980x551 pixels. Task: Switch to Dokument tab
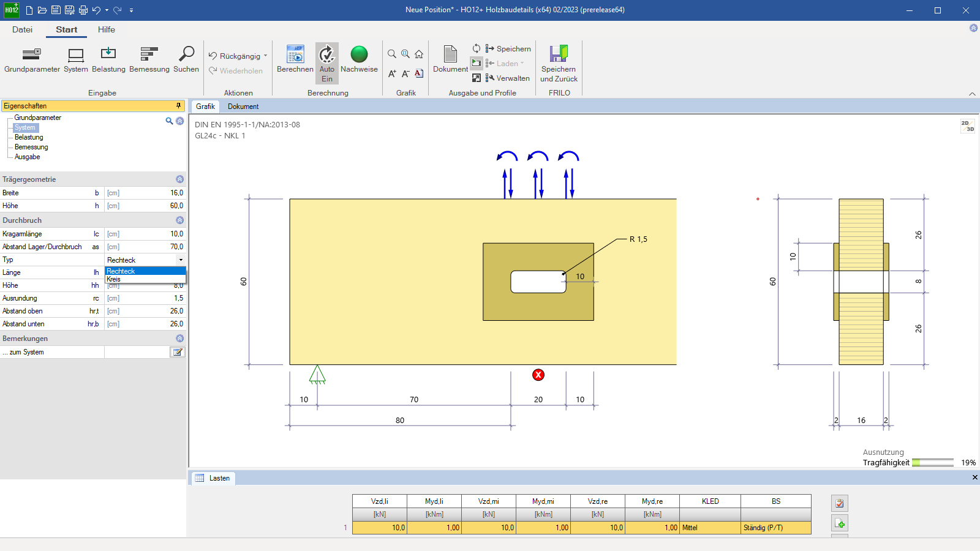[243, 106]
